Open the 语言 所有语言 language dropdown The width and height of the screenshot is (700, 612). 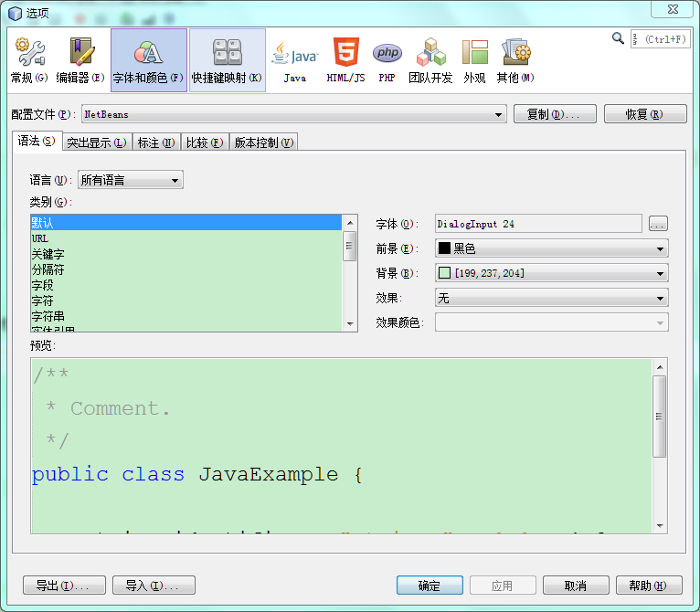131,180
